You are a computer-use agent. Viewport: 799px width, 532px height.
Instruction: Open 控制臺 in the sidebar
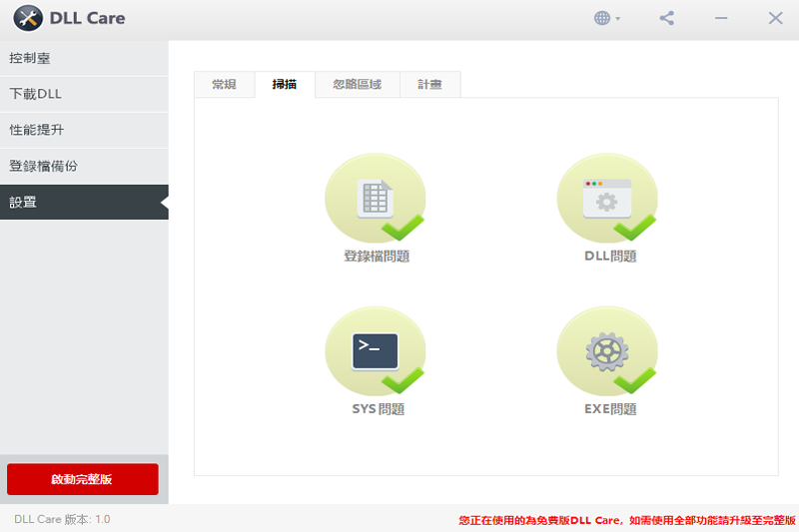click(x=84, y=59)
